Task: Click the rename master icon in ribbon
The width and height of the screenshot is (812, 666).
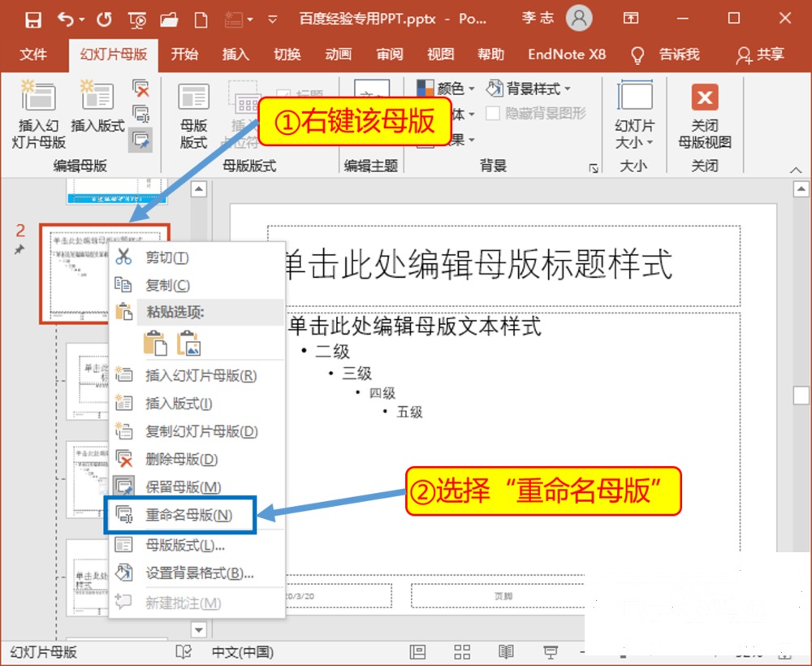Action: (140, 114)
